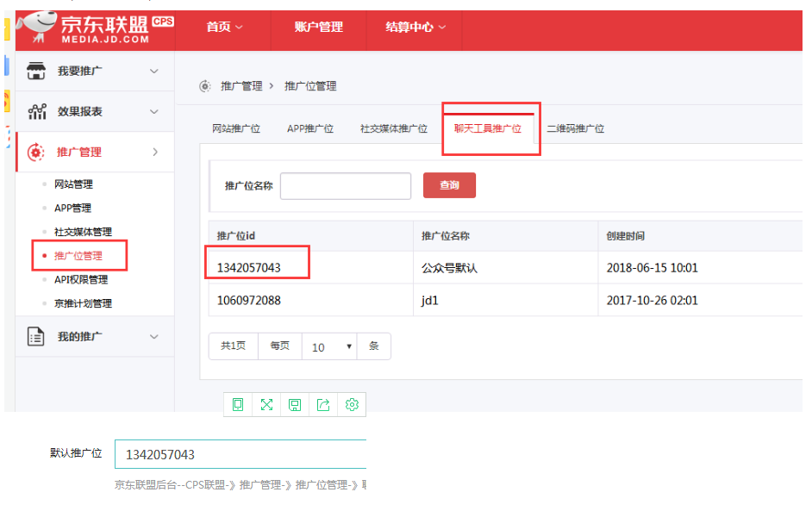Click the 推广位id column header

coord(235,236)
